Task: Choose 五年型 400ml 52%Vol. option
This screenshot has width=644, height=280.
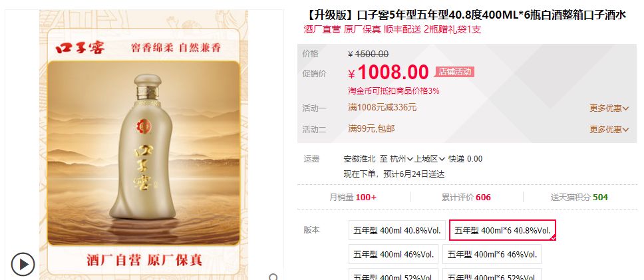Action: (x=393, y=274)
